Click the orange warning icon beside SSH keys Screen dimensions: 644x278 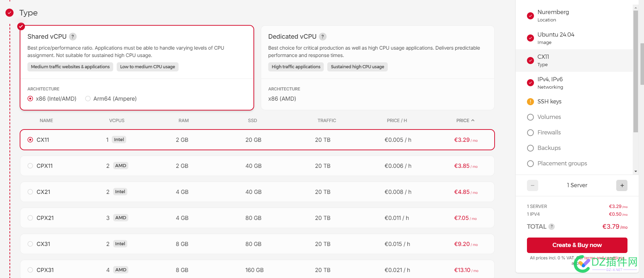[x=530, y=102]
